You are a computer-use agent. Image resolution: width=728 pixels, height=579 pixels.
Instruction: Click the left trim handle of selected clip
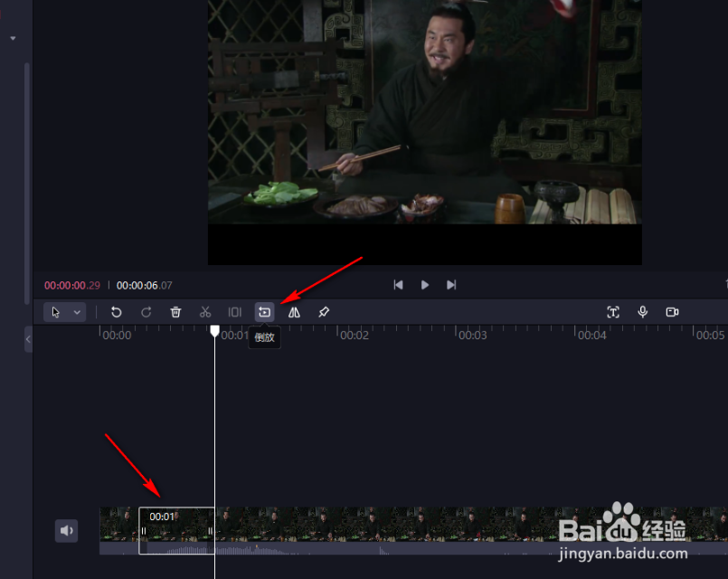tap(144, 531)
